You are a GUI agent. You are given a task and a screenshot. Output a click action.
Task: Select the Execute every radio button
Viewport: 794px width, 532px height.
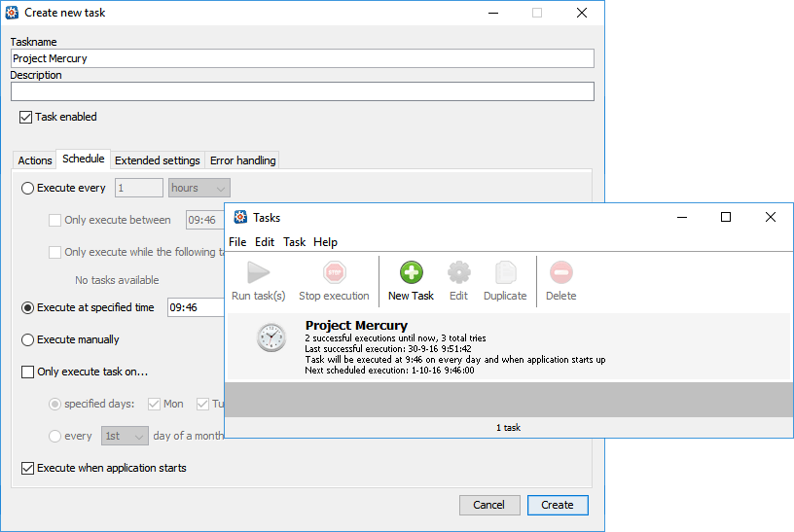28,189
